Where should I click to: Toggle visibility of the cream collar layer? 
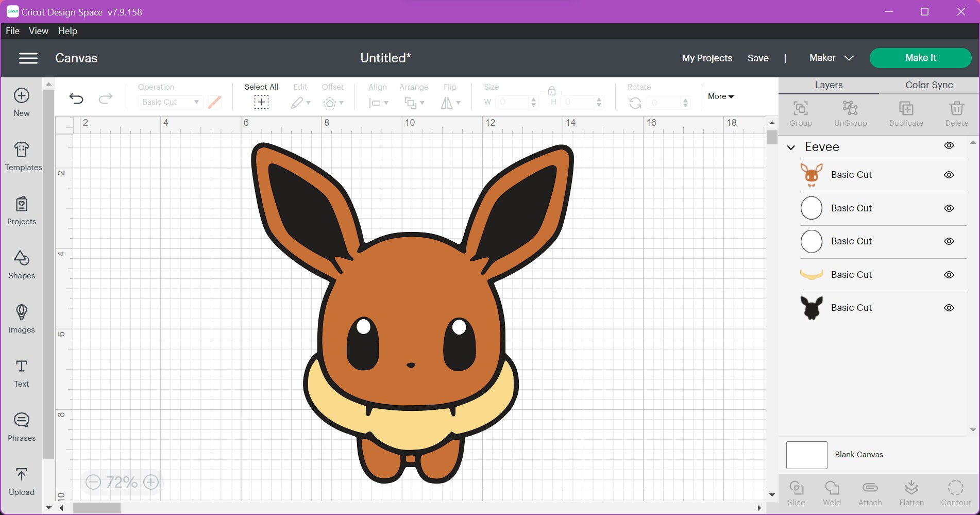949,274
